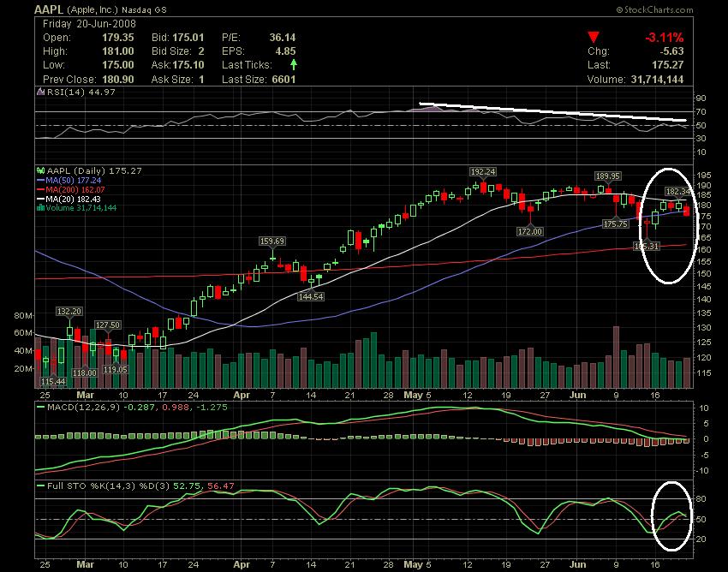Click the High price value 181.00
728x572 pixels.
click(118, 51)
